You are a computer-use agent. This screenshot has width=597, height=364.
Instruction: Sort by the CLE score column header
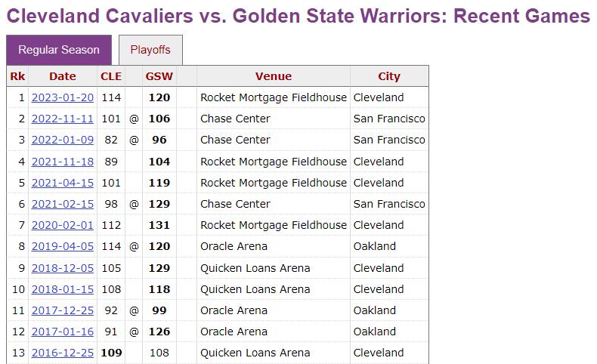[x=111, y=76]
